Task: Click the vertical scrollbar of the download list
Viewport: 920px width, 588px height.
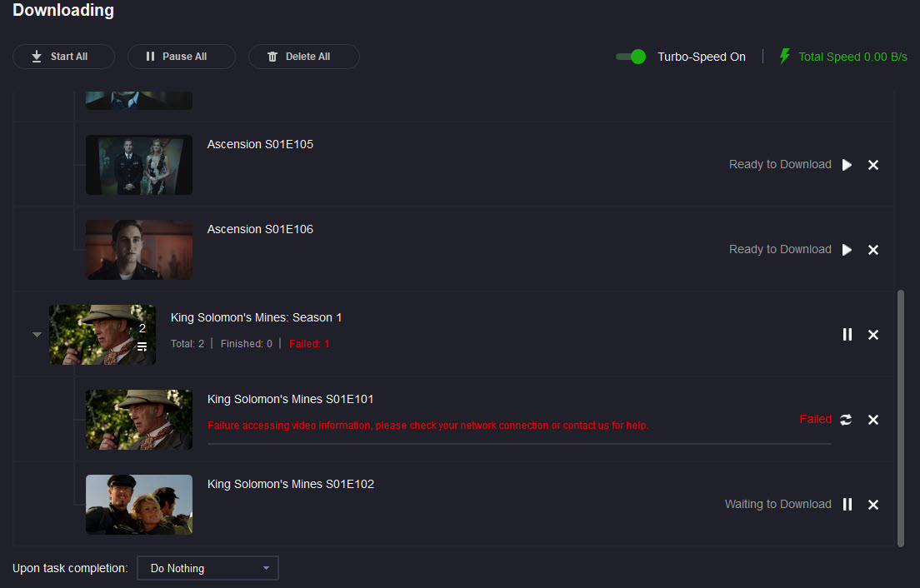Action: tap(901, 418)
